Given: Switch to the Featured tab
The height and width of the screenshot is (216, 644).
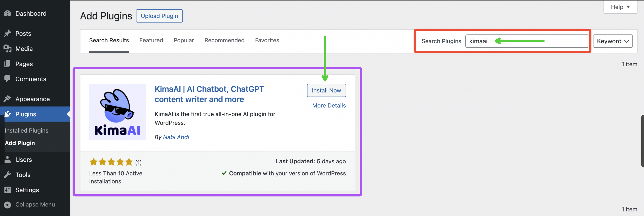Looking at the screenshot, I should coord(151,40).
